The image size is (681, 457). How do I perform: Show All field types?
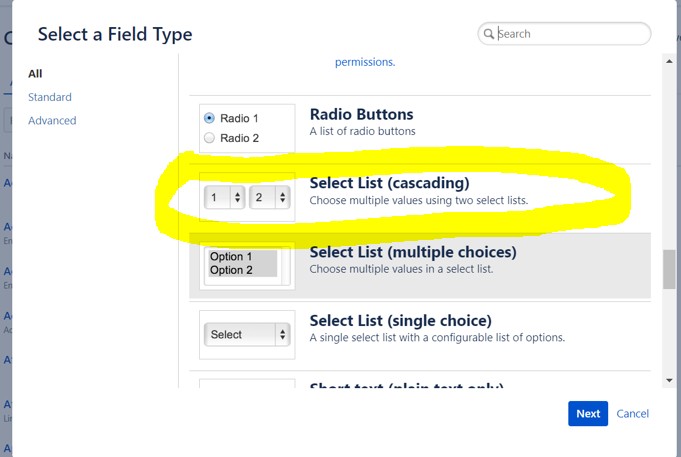(x=35, y=74)
